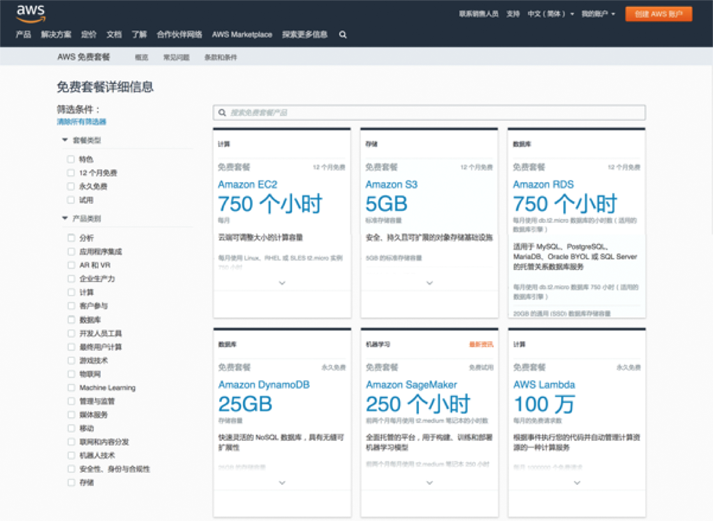This screenshot has width=713, height=521.
Task: Click into the 搜索免费套餐产品 search field
Action: pyautogui.click(x=429, y=112)
